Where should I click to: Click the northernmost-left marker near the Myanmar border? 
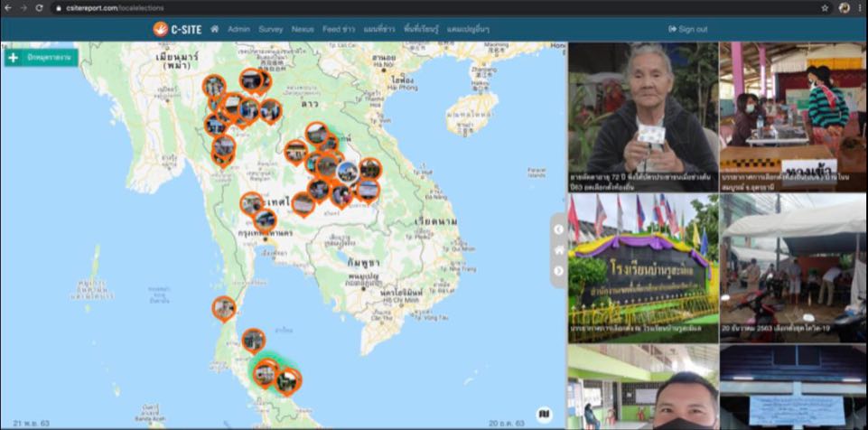click(214, 87)
